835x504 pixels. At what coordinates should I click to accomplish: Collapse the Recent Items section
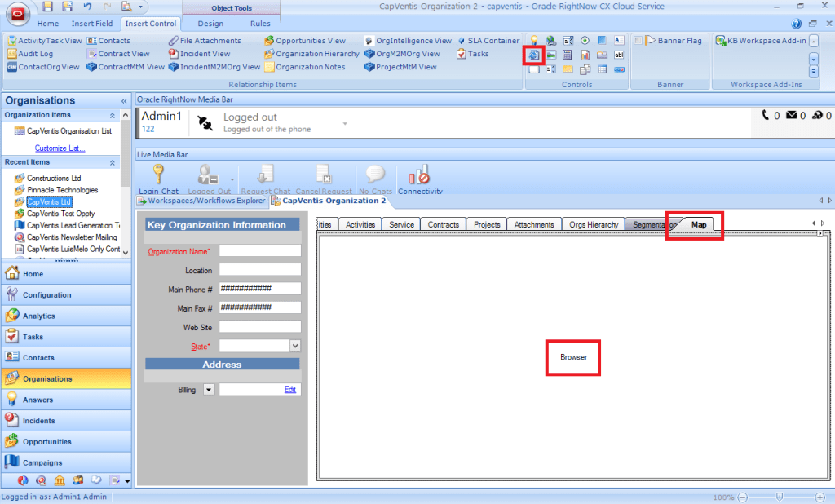coord(125,162)
